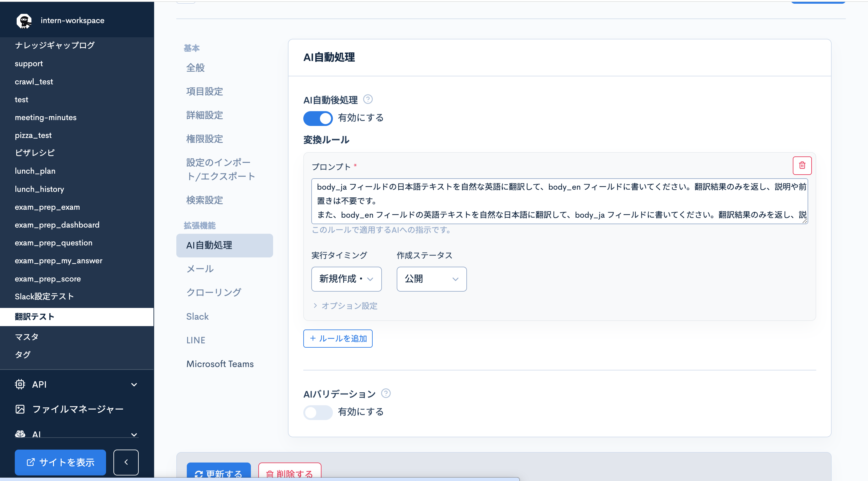This screenshot has height=481, width=868.
Task: Click the サイトを表示 button
Action: (x=60, y=462)
